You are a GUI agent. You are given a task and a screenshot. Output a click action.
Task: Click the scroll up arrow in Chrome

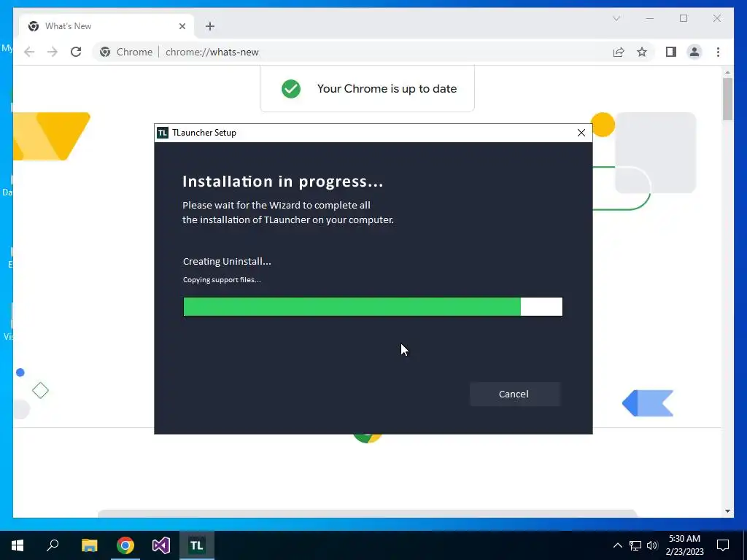click(x=727, y=72)
